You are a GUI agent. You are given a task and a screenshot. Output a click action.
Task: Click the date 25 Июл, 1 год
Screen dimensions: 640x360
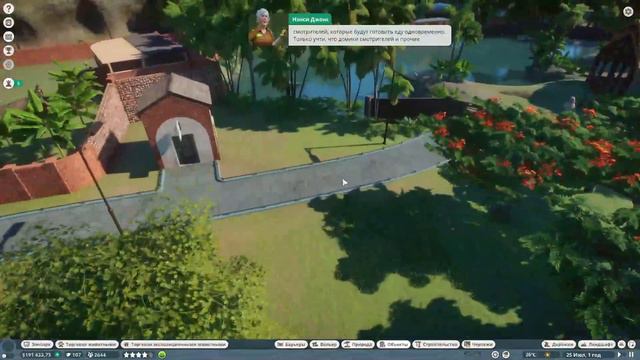(x=583, y=355)
